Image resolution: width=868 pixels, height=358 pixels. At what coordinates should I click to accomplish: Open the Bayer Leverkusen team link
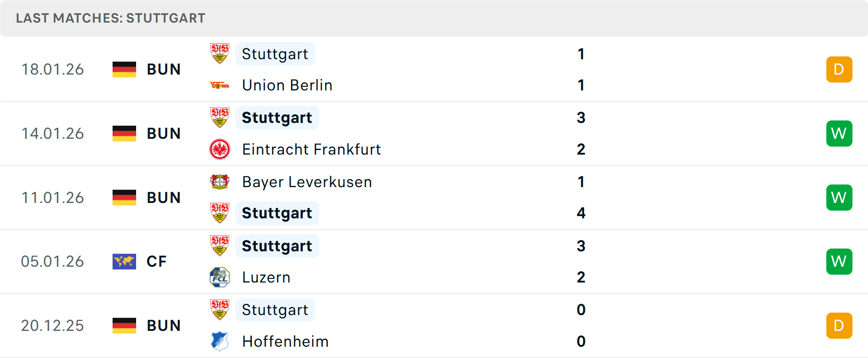307,182
